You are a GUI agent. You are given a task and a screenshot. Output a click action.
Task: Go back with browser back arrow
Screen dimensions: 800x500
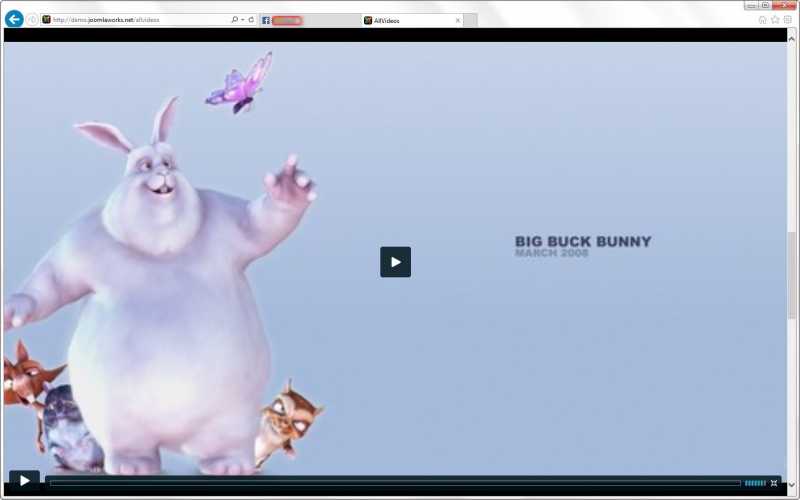click(x=14, y=19)
